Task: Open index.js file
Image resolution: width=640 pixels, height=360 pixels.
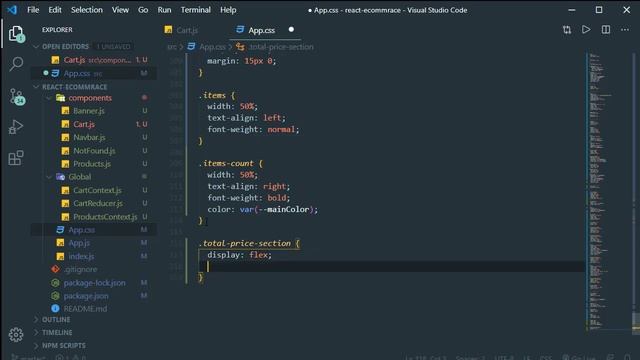Action: pyautogui.click(x=81, y=256)
